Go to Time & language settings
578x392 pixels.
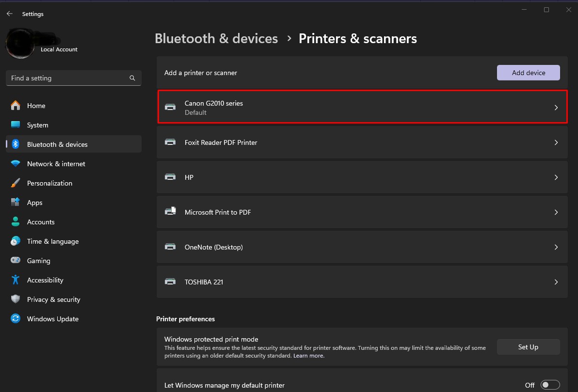point(74,241)
